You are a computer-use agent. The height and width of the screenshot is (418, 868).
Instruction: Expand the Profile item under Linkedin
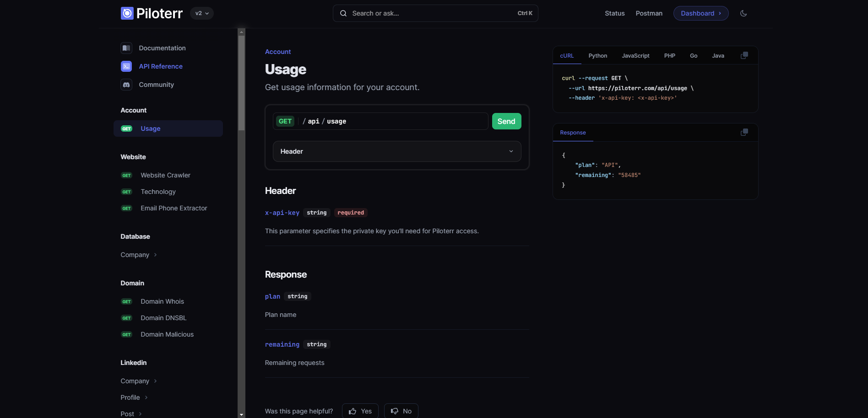pos(133,397)
